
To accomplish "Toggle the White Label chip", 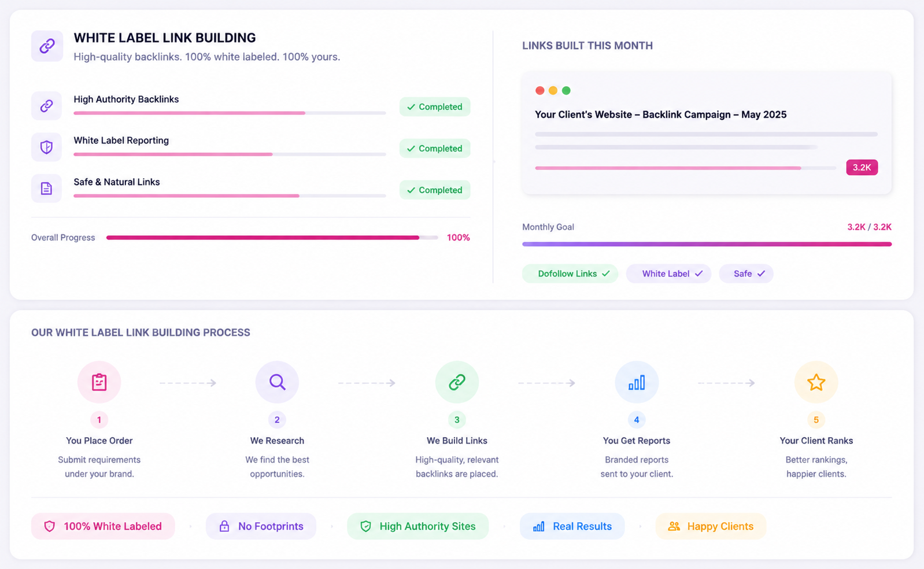I will pyautogui.click(x=668, y=274).
